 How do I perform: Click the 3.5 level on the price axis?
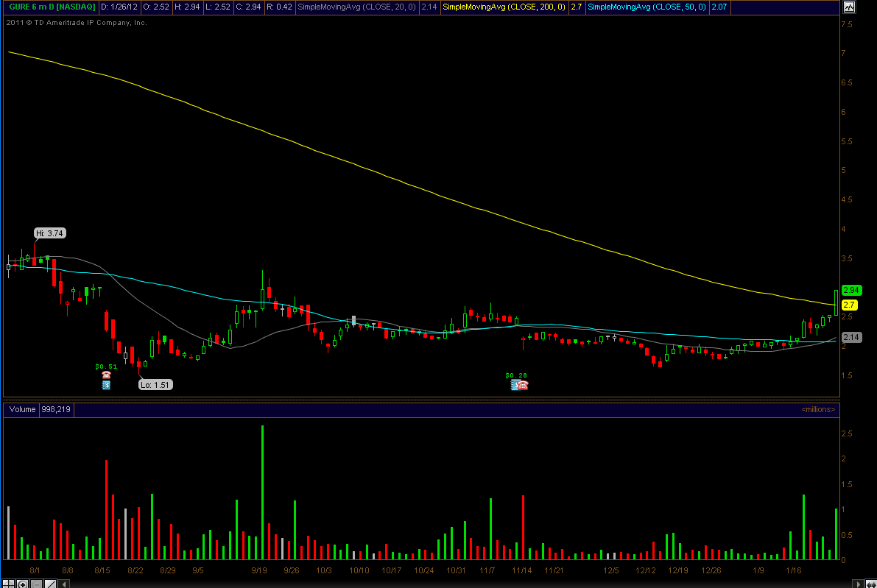[x=847, y=258]
